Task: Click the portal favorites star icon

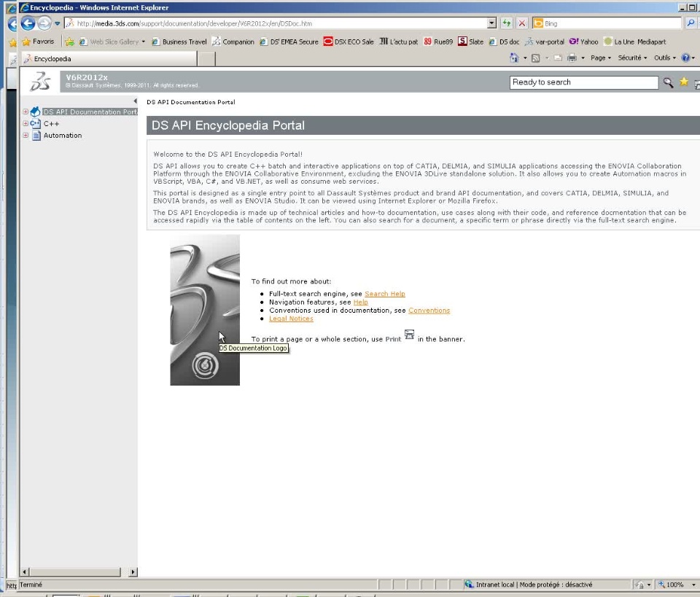Action: tap(683, 82)
